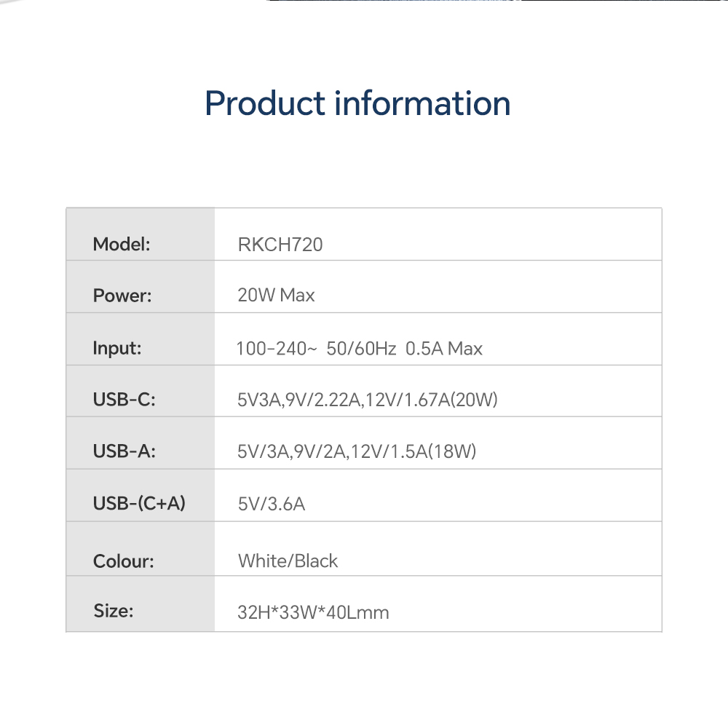
Task: Click the "0.5A Max" input current text
Action: [444, 349]
